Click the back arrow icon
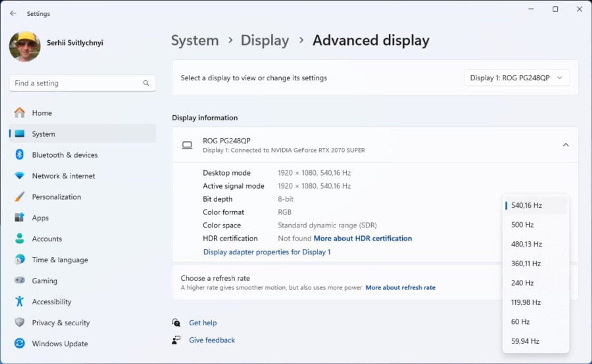Viewport: 592px width, 364px height. pos(13,13)
